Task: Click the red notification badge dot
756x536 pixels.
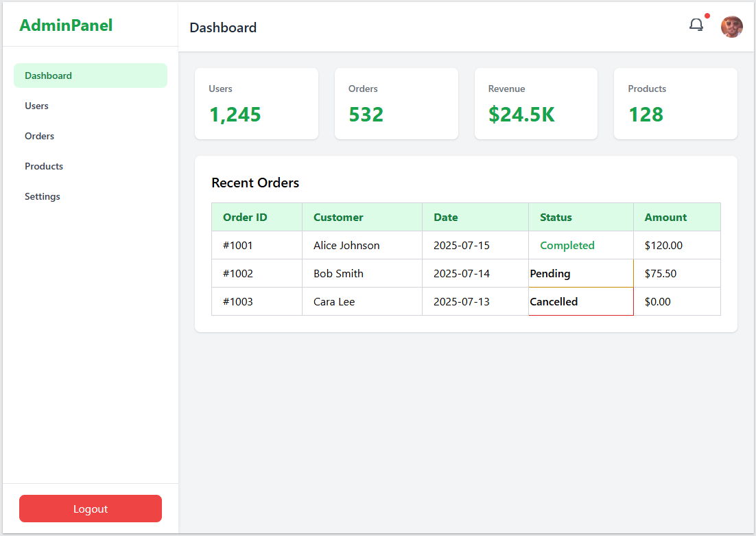Action: (x=707, y=14)
